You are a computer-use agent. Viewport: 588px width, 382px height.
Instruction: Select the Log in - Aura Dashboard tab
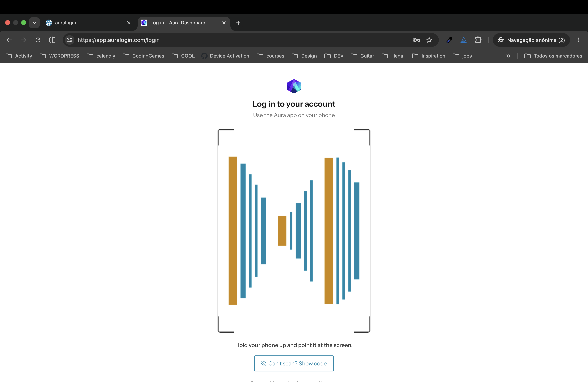pyautogui.click(x=184, y=23)
